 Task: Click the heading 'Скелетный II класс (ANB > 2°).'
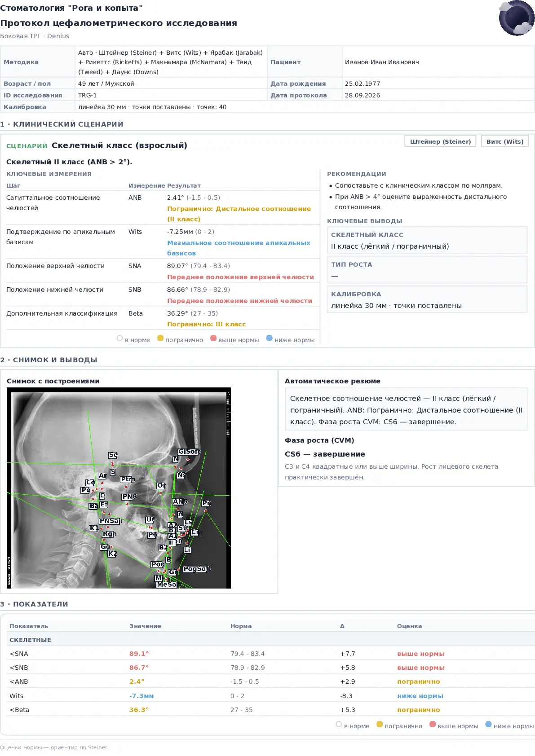[x=69, y=162]
